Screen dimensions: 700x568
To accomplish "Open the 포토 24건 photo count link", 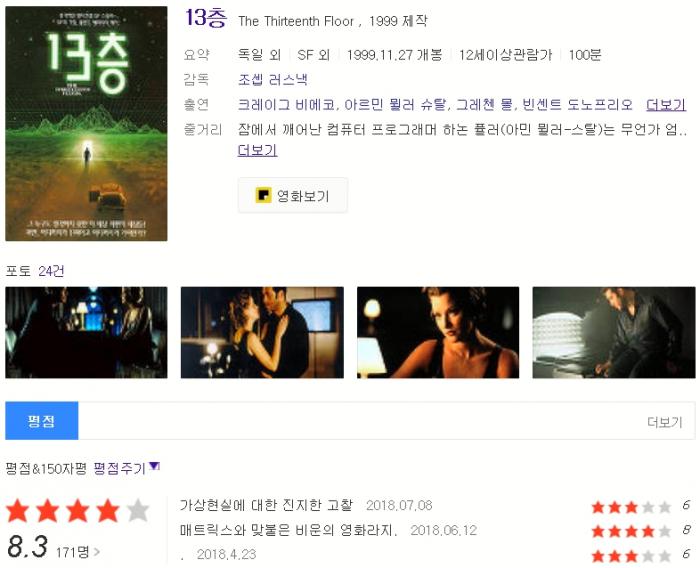I will (51, 271).
